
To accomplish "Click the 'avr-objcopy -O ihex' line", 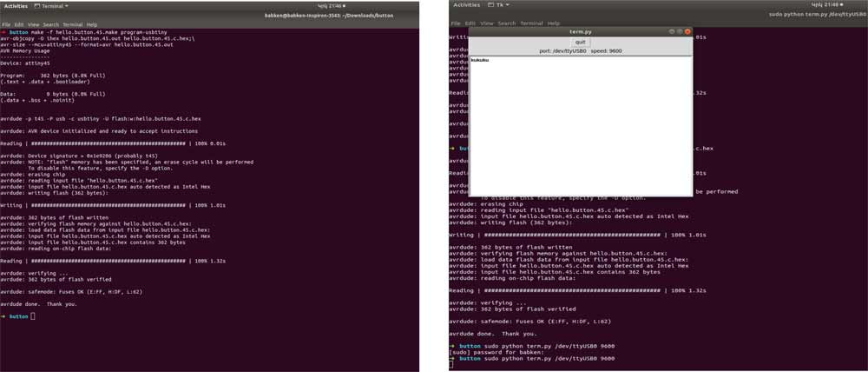I will pyautogui.click(x=97, y=38).
